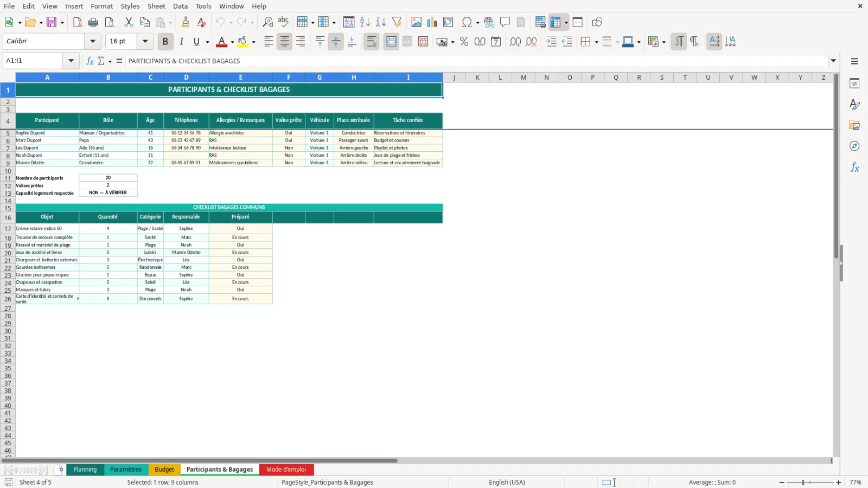Screen dimensions: 868x488
Task: Click the Sort ascending icon
Action: pyautogui.click(x=365, y=22)
